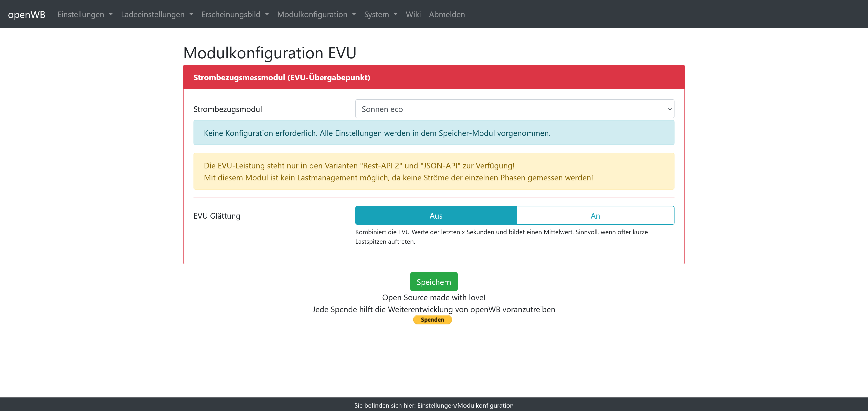Open the System menu
This screenshot has height=411, width=868.
(x=376, y=14)
